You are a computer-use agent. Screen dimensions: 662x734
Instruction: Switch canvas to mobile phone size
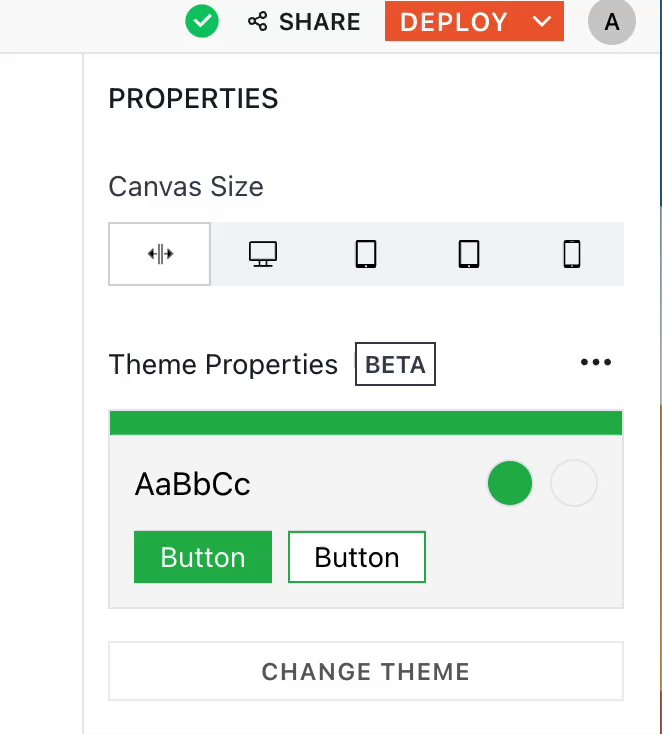pyautogui.click(x=572, y=254)
